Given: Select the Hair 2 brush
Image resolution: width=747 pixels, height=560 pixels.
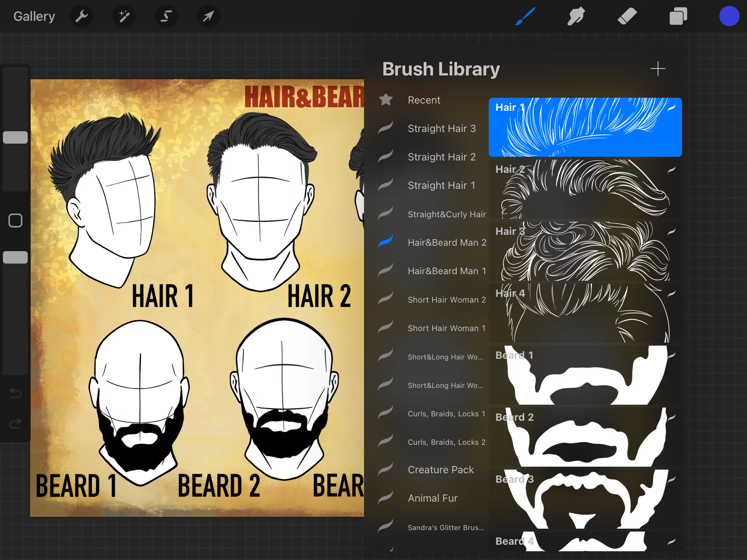Looking at the screenshot, I should tap(585, 189).
